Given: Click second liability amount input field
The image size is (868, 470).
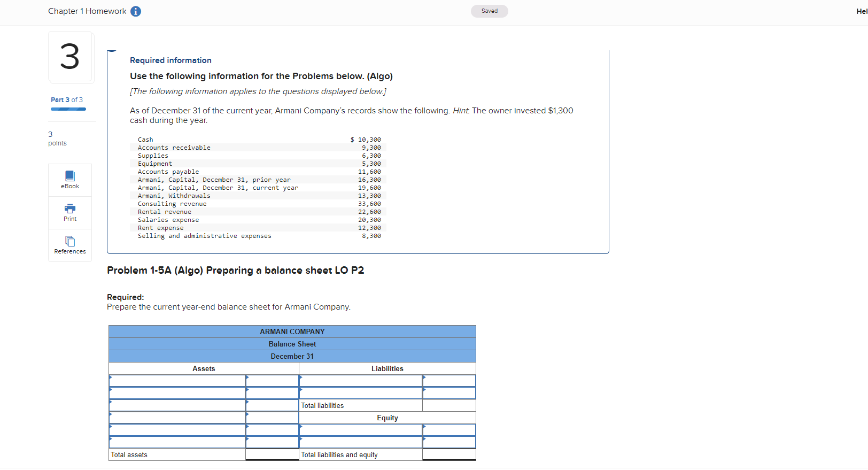Looking at the screenshot, I should (x=449, y=393).
